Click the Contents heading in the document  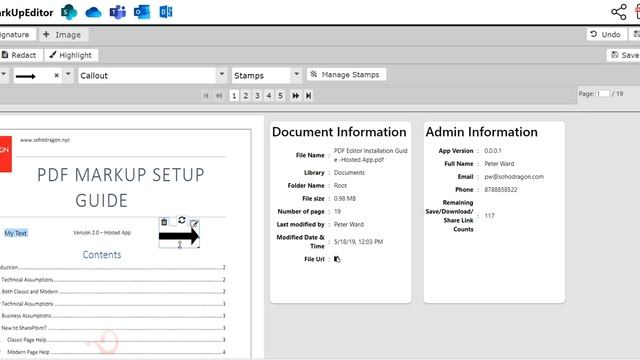pos(102,255)
